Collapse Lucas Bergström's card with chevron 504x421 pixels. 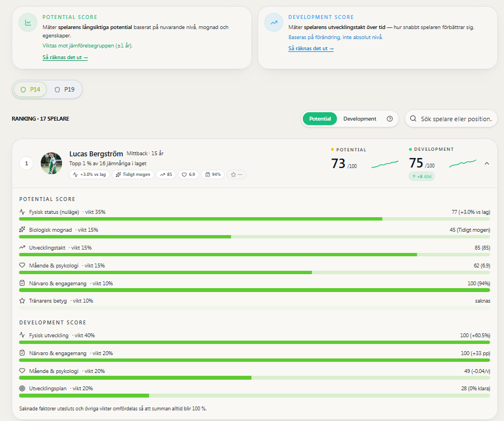(487, 164)
